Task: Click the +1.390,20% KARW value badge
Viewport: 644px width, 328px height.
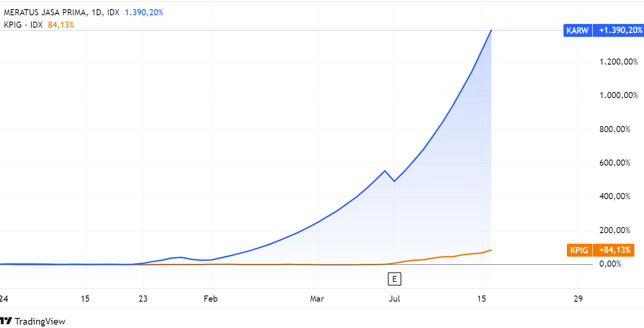Action: (x=619, y=30)
